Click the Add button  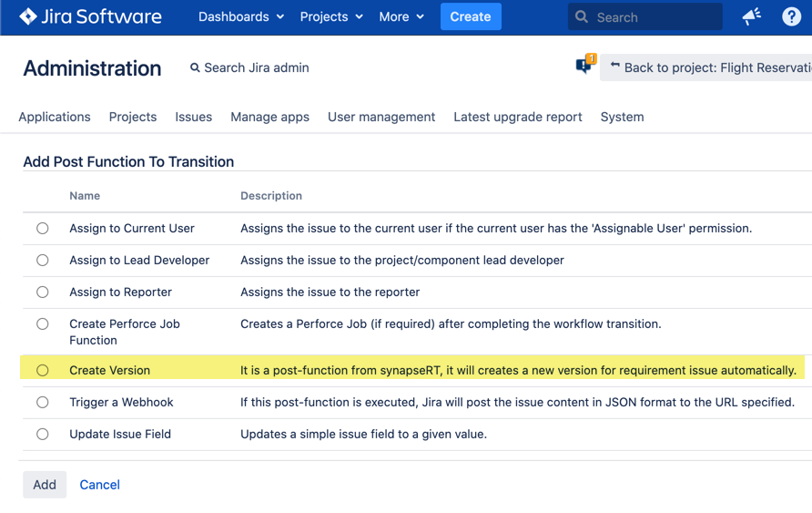click(x=45, y=485)
